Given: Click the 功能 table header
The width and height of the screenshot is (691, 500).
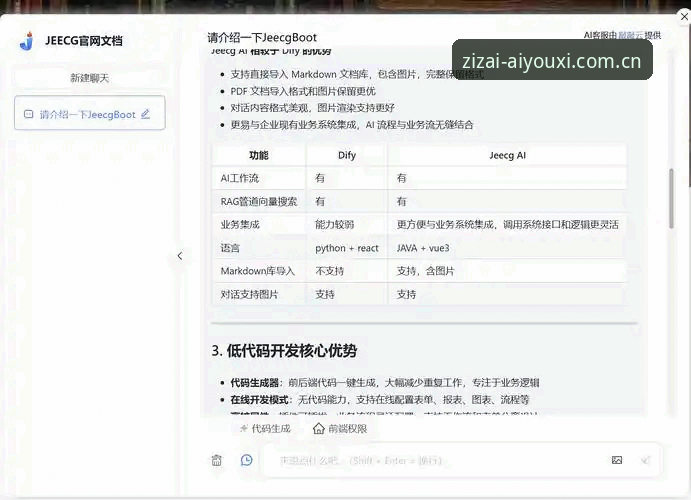Looking at the screenshot, I should pyautogui.click(x=259, y=155).
